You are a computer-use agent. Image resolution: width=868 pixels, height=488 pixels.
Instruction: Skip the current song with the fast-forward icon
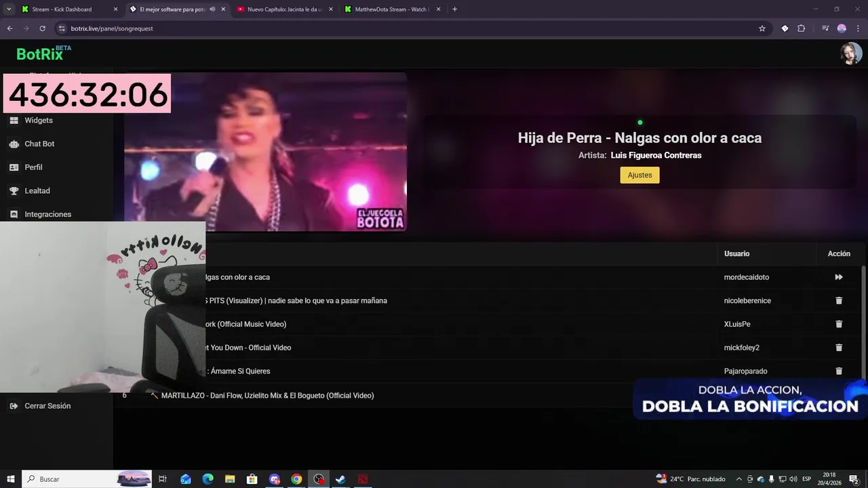839,277
